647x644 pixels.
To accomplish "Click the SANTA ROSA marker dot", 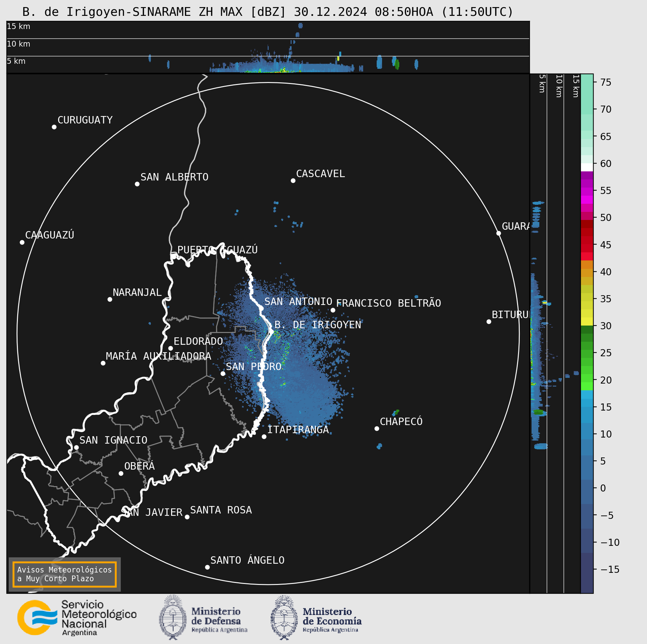I will click(187, 517).
